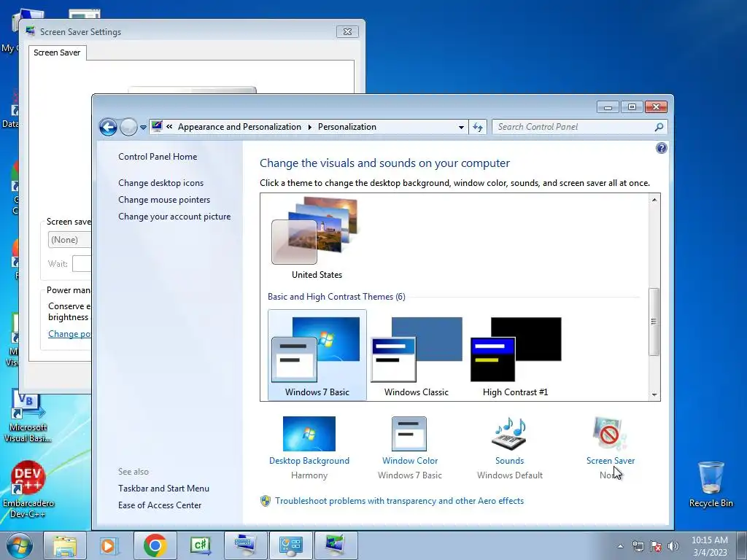Open the Help question mark icon

pyautogui.click(x=661, y=148)
